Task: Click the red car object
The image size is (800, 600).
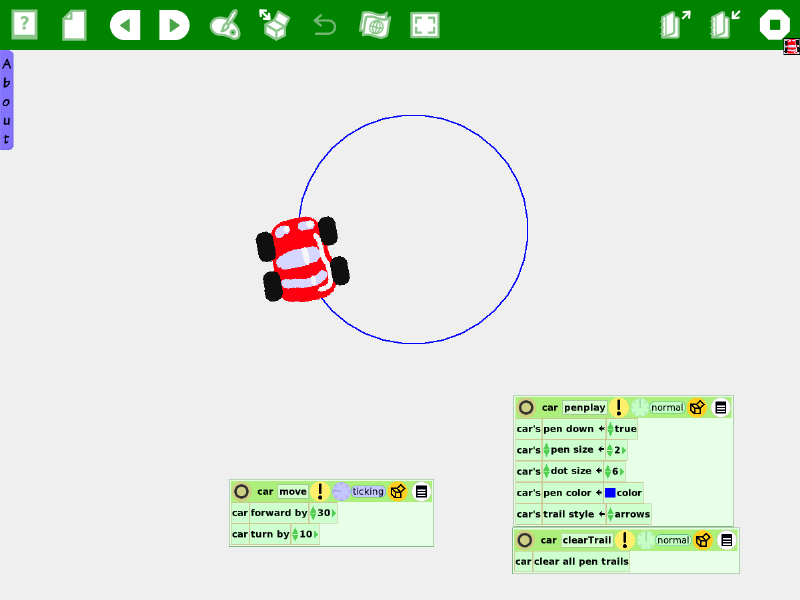Action: (x=303, y=259)
